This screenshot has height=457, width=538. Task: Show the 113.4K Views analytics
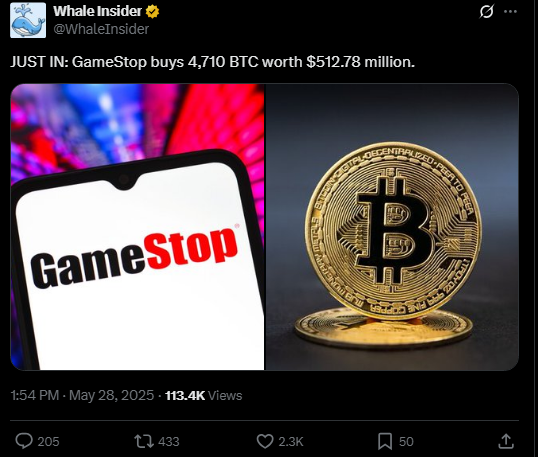click(x=203, y=395)
